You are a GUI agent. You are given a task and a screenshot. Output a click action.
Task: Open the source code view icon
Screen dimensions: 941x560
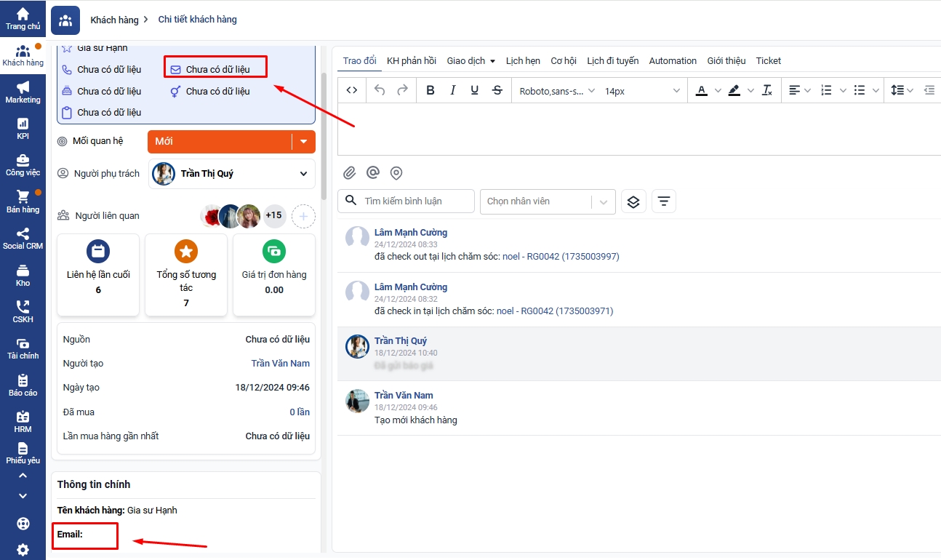[x=352, y=90]
